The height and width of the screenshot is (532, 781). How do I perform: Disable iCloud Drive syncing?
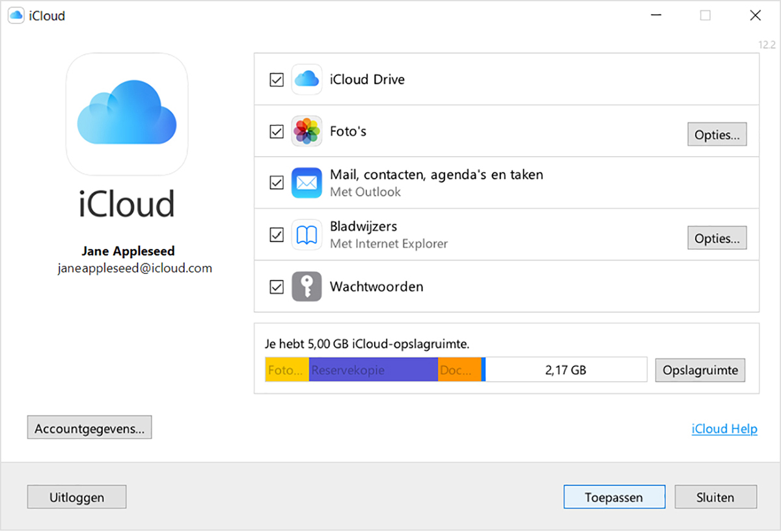(x=276, y=79)
